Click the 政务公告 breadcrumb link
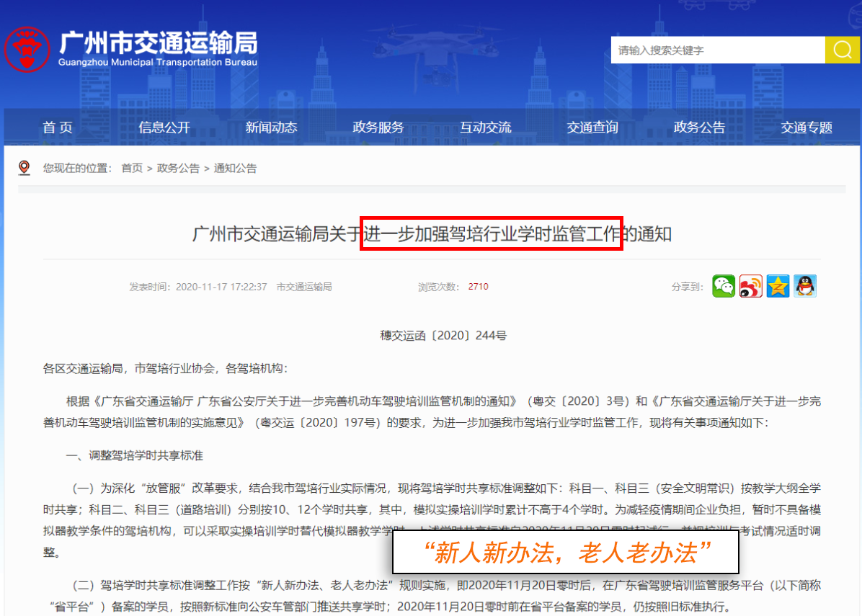The width and height of the screenshot is (862, 616). [178, 169]
